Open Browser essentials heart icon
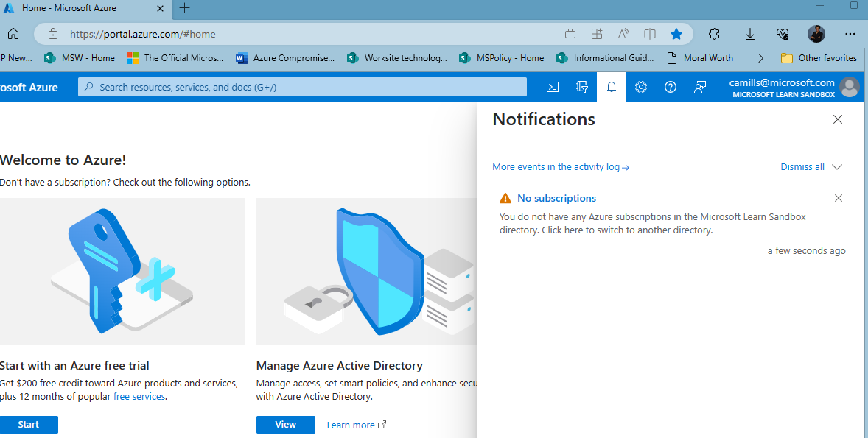The width and height of the screenshot is (868, 438). point(783,34)
